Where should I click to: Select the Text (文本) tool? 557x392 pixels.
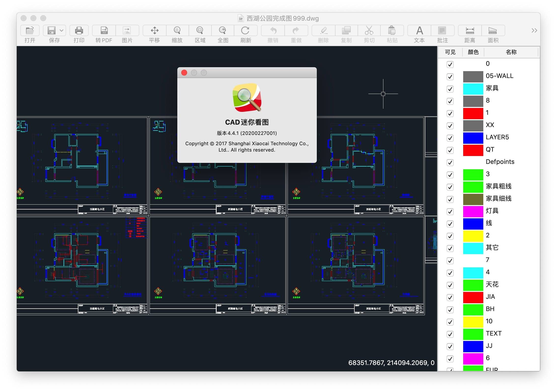[x=419, y=31]
